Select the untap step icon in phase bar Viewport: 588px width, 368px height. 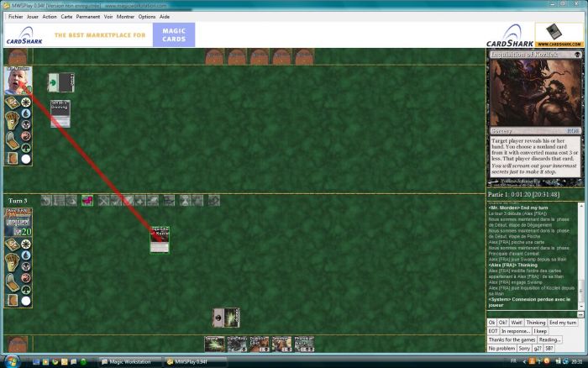point(46,201)
